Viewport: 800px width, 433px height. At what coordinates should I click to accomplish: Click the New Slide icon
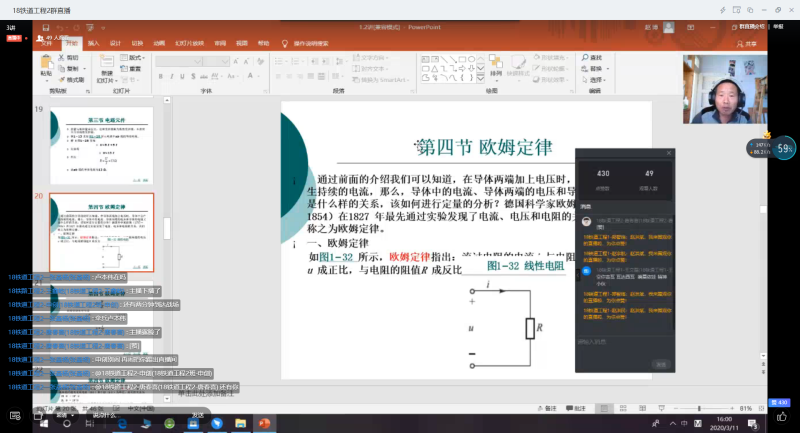click(107, 66)
